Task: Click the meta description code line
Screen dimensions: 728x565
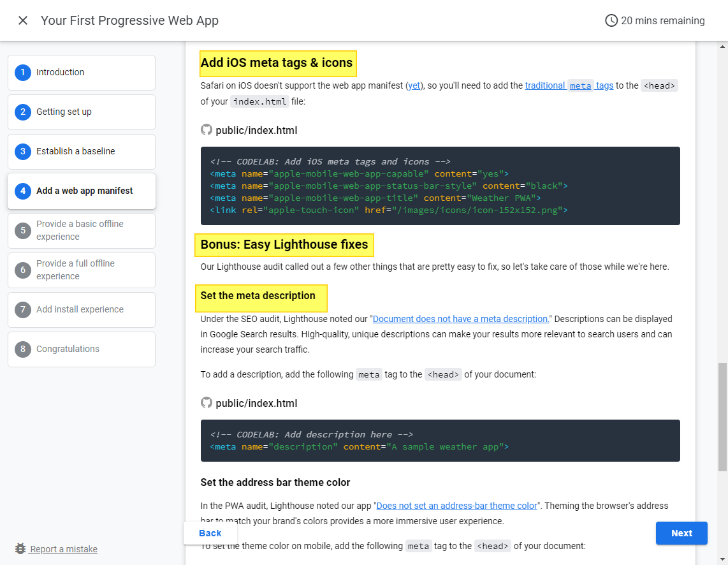Action: pyautogui.click(x=360, y=446)
